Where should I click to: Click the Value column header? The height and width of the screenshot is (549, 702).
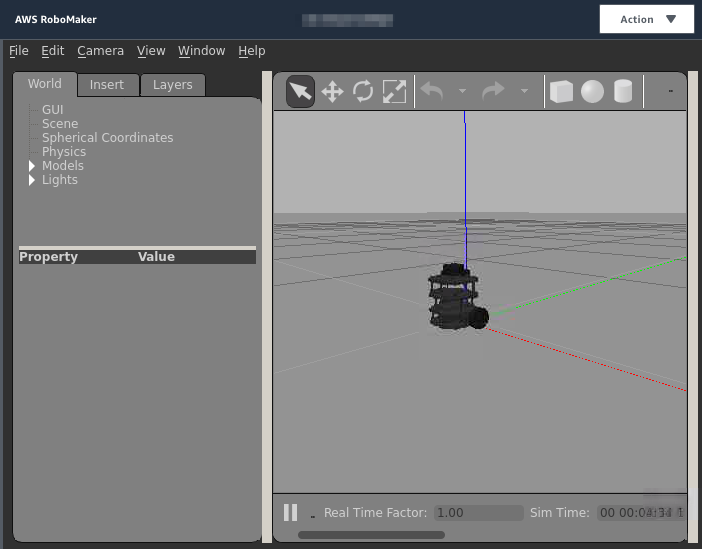(156, 257)
